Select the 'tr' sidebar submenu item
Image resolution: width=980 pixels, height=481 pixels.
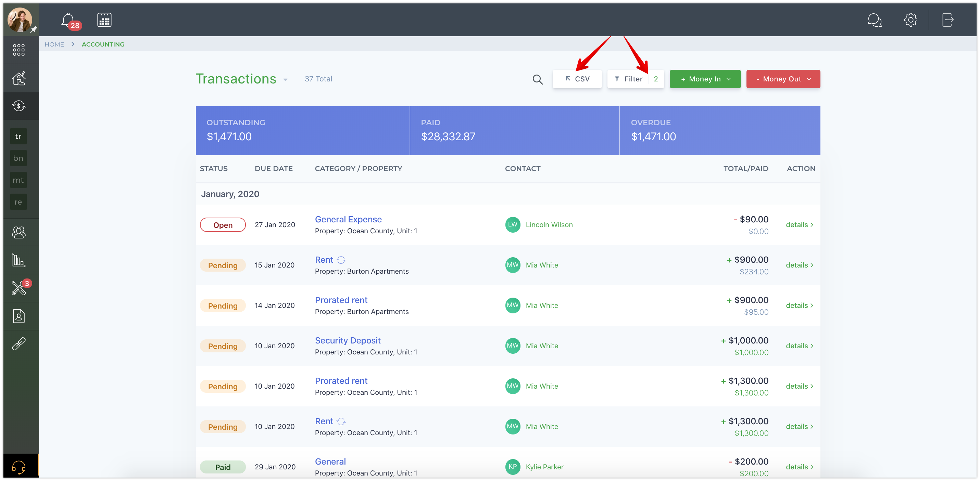pos(18,136)
